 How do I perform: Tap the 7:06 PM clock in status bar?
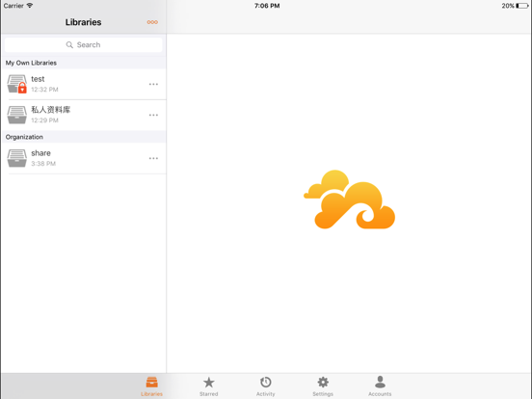(267, 6)
